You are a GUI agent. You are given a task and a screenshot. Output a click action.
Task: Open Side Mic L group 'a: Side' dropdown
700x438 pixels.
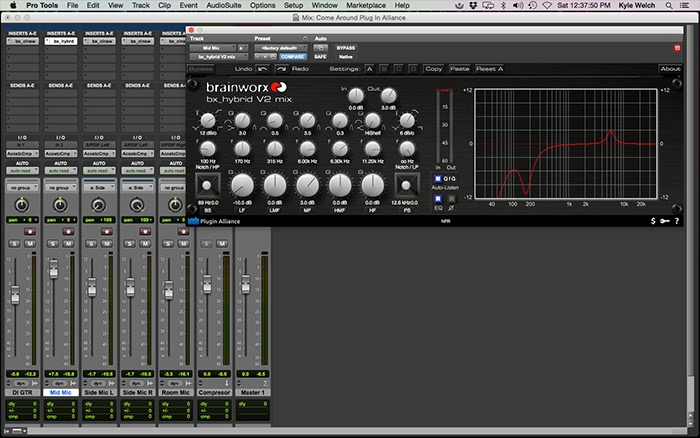point(99,188)
